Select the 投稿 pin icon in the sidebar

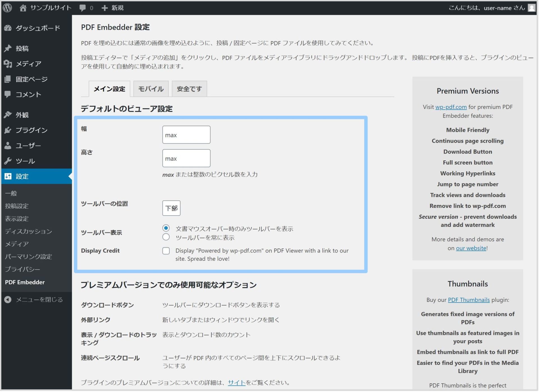pyautogui.click(x=8, y=48)
